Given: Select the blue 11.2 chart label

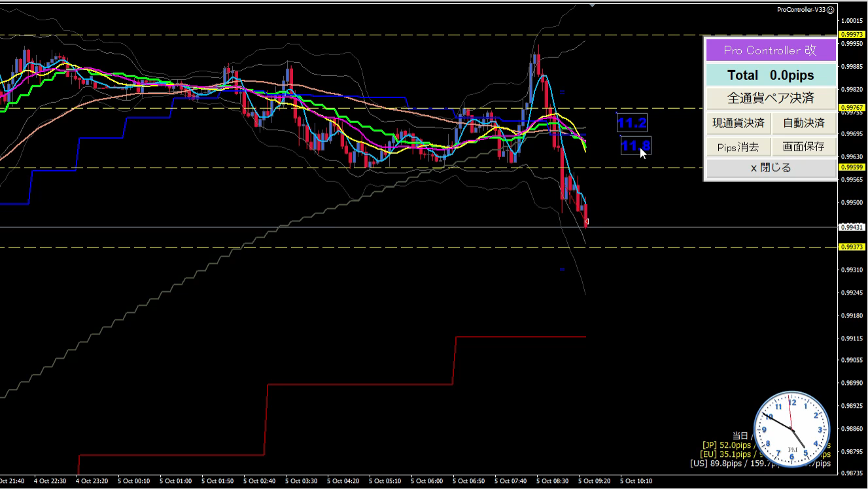Looking at the screenshot, I should point(632,122).
